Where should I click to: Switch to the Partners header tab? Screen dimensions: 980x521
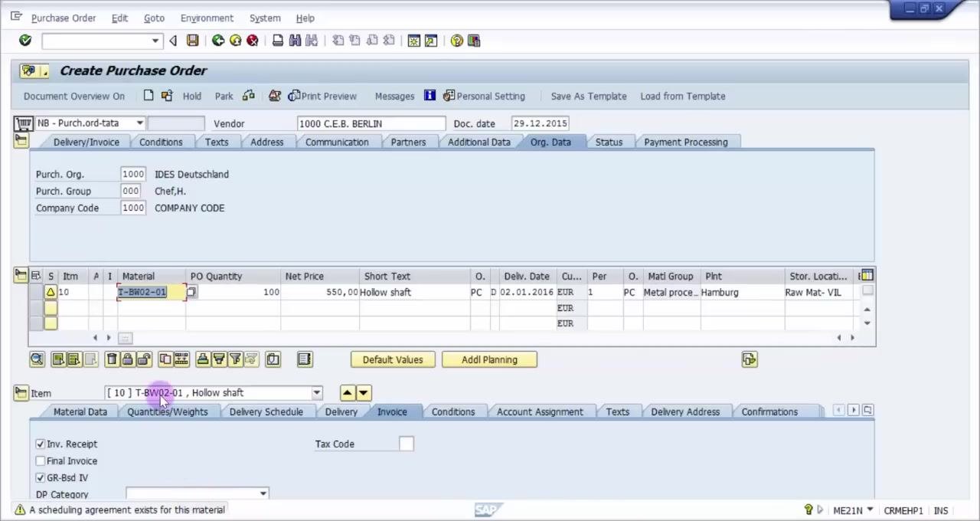[408, 142]
